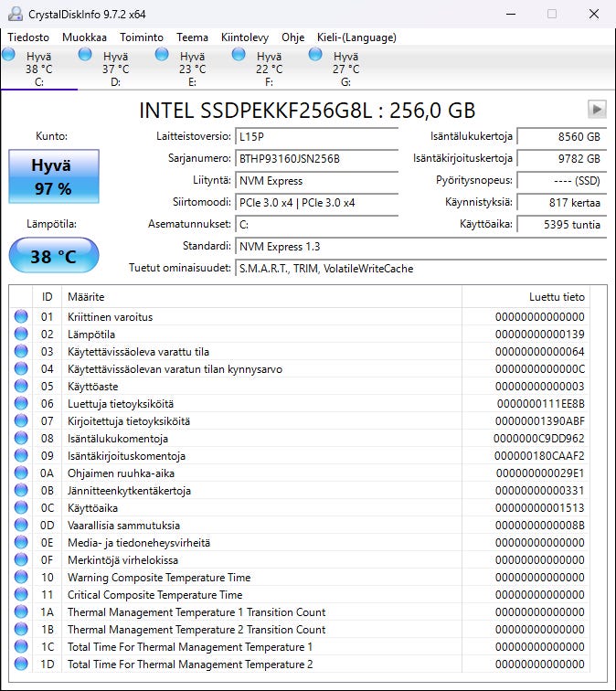Click the Luettu tieto column header

pyautogui.click(x=556, y=297)
